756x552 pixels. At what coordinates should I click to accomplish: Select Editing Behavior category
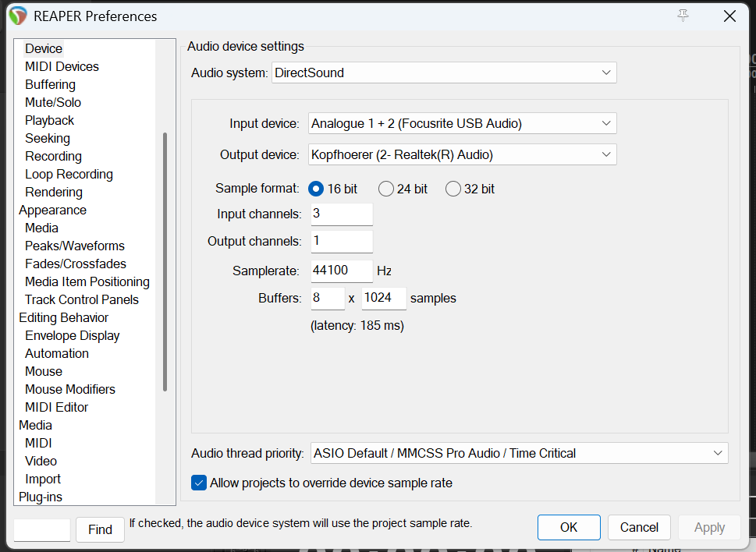click(x=64, y=317)
